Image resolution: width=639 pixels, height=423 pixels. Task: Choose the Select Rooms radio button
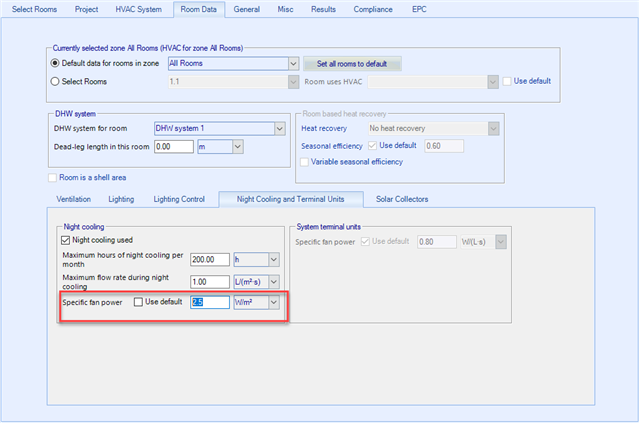click(56, 80)
